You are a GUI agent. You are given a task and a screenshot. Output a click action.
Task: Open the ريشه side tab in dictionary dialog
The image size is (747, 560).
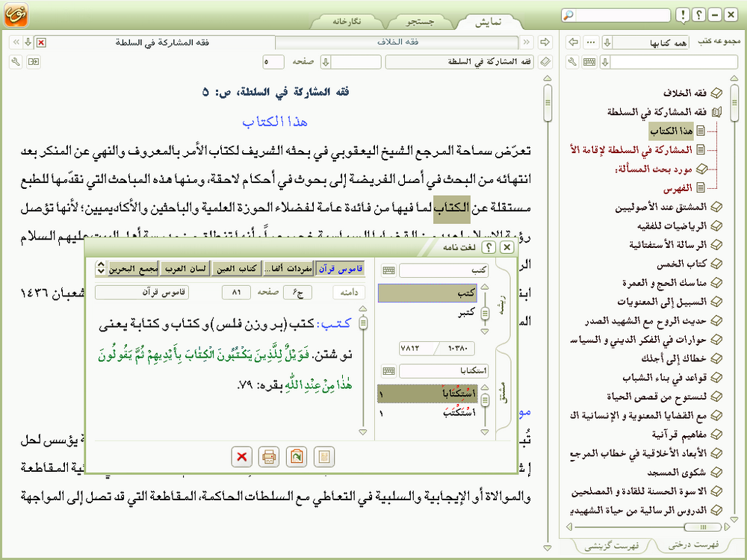click(x=503, y=305)
